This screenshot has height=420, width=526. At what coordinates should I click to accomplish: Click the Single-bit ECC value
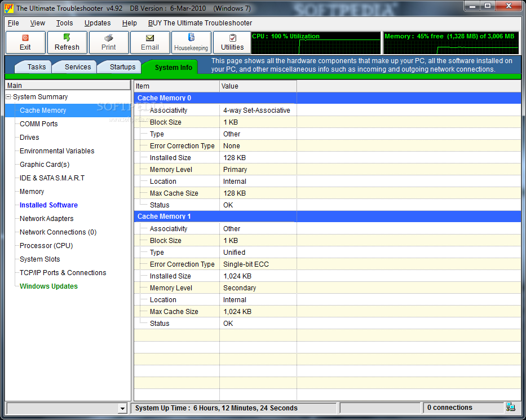tap(246, 264)
